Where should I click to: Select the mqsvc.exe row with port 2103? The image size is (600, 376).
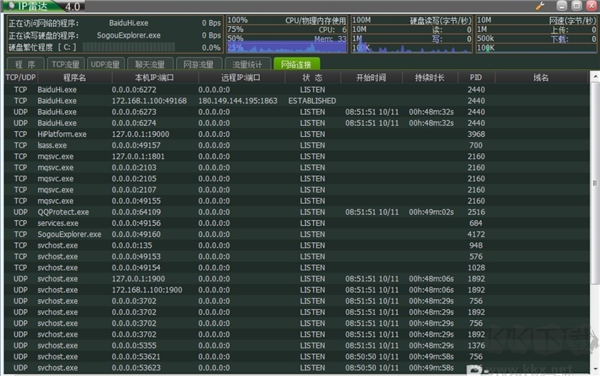(x=297, y=167)
